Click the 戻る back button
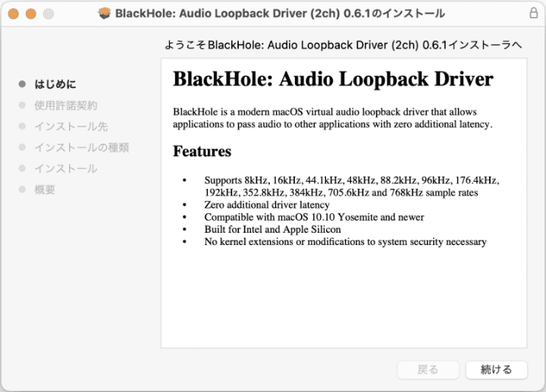Screen dimensions: 546x392 click(x=428, y=369)
